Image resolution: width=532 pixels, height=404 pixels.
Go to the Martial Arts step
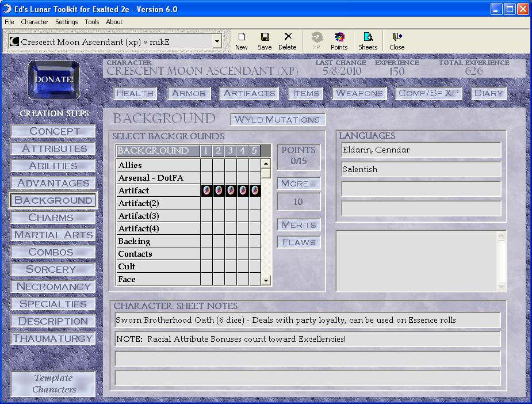[53, 235]
